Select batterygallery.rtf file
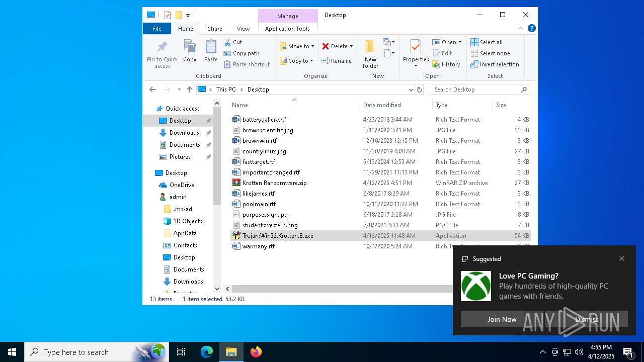644x362 pixels. (380, 120)
